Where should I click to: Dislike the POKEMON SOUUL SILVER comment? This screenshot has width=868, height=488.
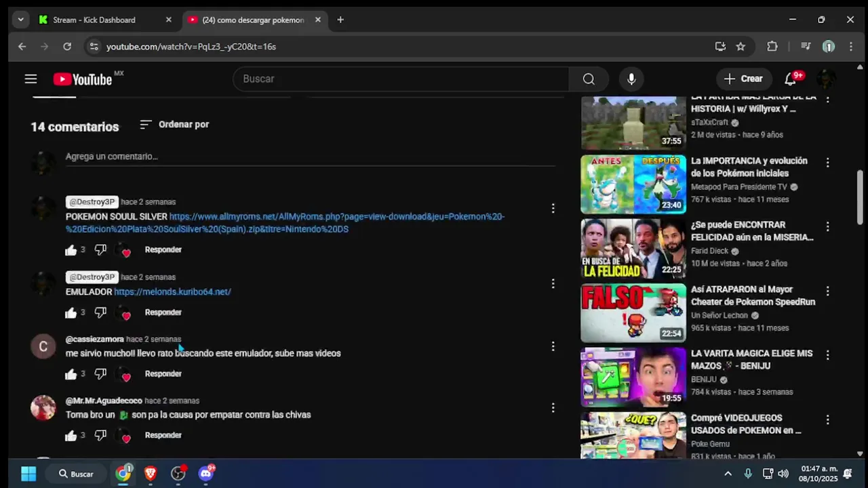(100, 250)
